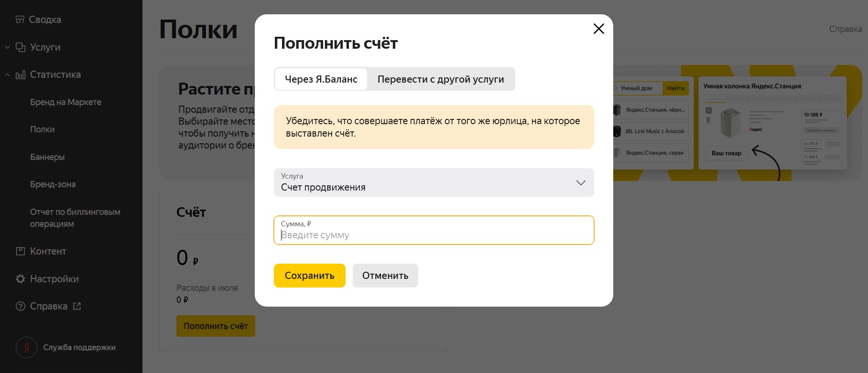Open Бренд на Маркете submenu item
Image resolution: width=868 pixels, height=373 pixels.
click(65, 102)
